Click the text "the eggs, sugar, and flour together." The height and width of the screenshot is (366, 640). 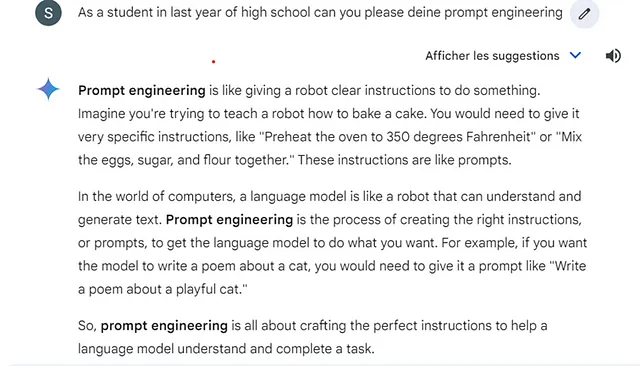coord(186,160)
